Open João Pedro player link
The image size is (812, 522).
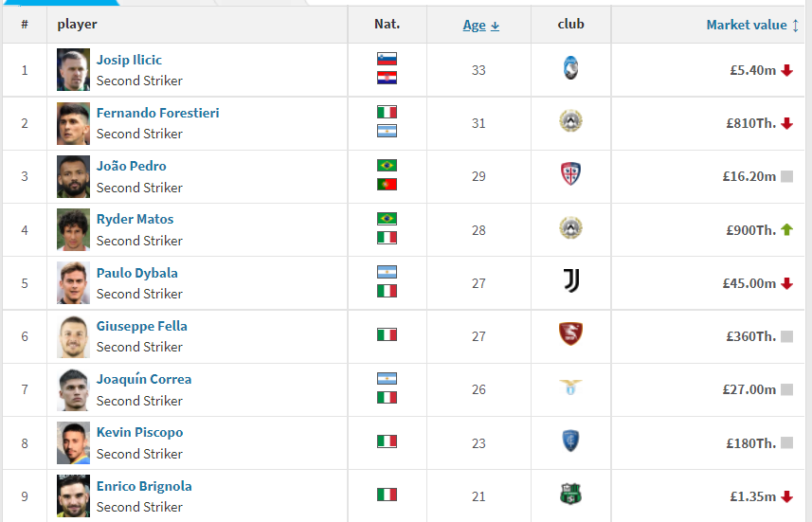click(x=131, y=166)
